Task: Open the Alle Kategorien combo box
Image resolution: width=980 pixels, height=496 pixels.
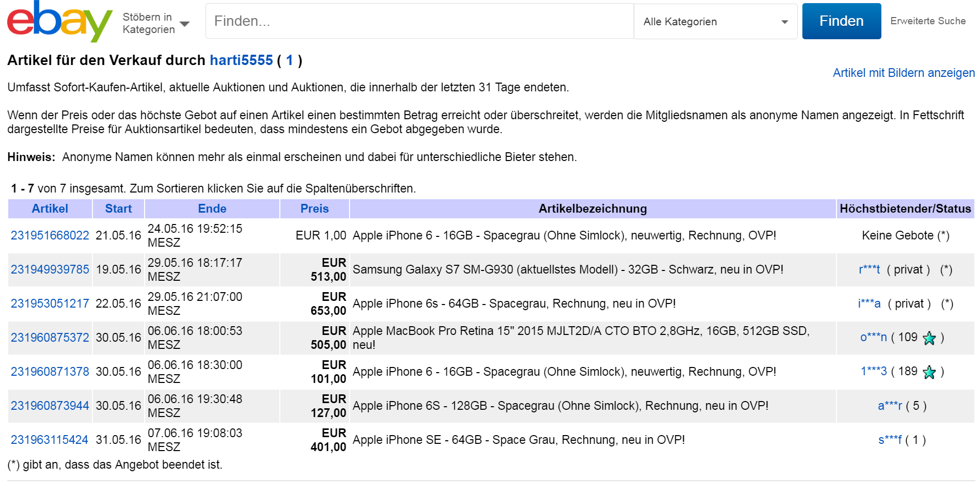Action: pos(716,22)
